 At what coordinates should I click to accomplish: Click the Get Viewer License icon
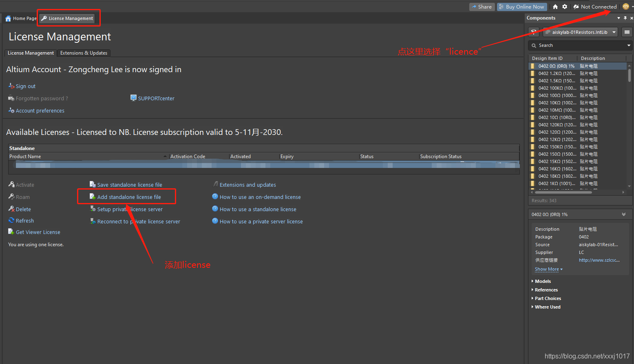coord(11,232)
